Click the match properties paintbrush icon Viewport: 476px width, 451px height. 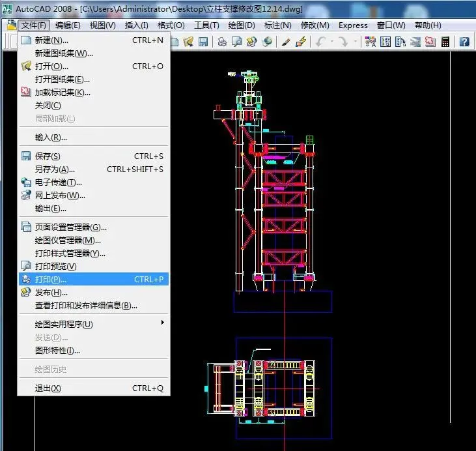click(286, 42)
